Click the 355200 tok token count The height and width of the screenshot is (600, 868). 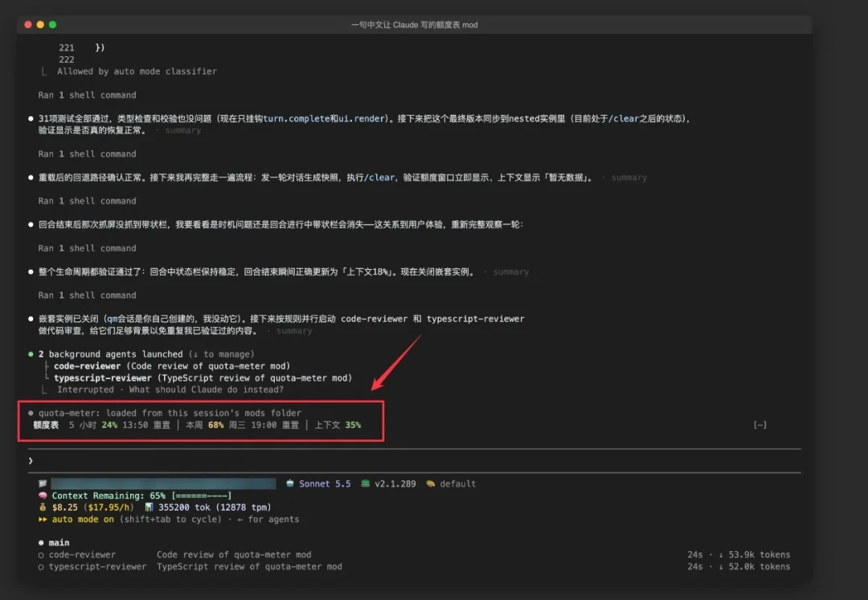(x=184, y=507)
